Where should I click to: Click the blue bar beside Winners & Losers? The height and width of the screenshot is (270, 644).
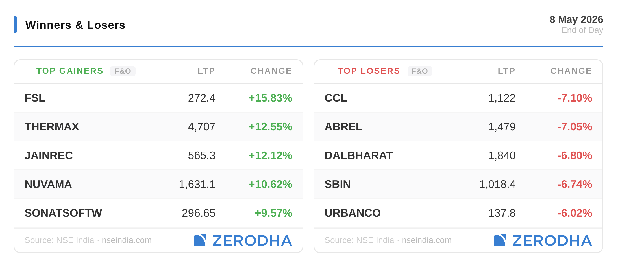coord(15,25)
